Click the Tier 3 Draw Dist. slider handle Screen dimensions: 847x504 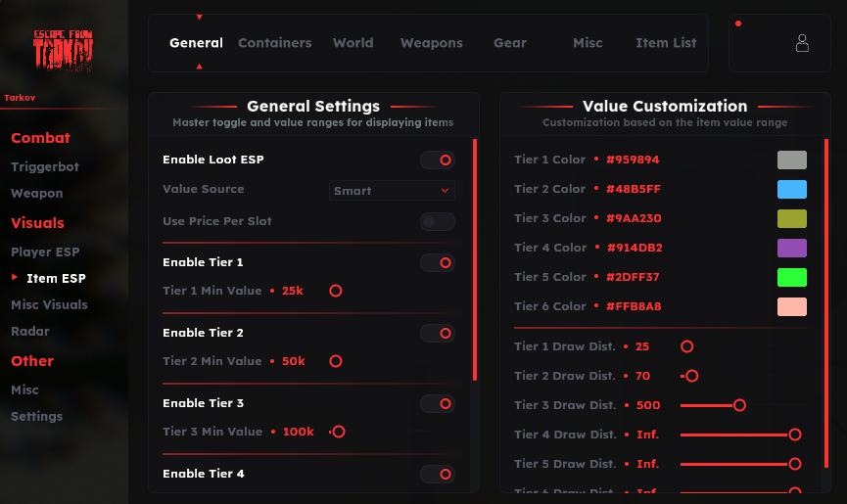pyautogui.click(x=739, y=405)
